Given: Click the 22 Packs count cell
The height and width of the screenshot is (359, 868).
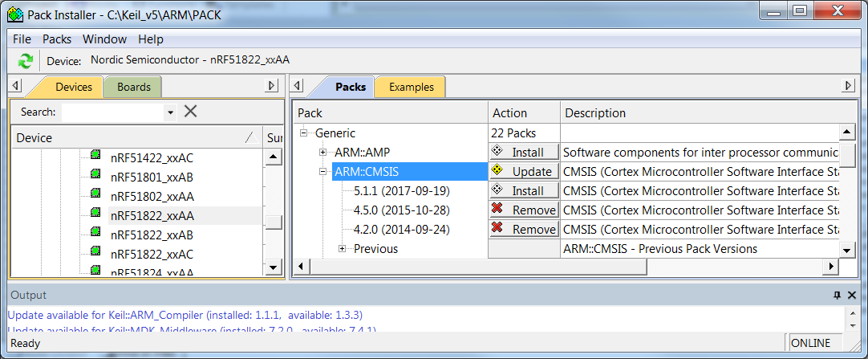Looking at the screenshot, I should (x=524, y=133).
